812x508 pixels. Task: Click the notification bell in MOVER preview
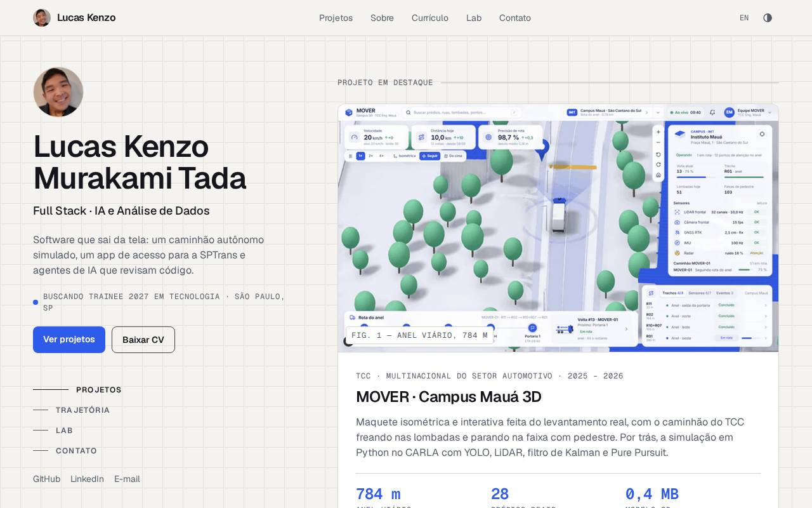(712, 112)
